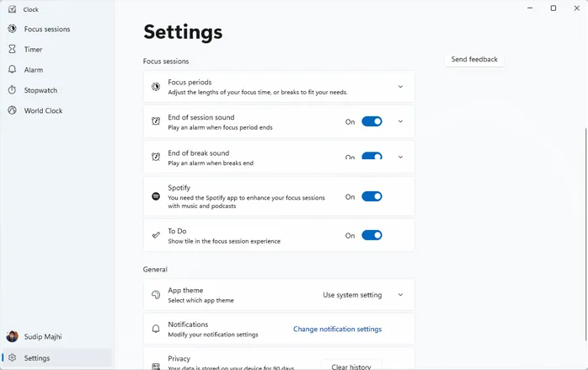Open the Alarm bell icon

[x=13, y=70]
